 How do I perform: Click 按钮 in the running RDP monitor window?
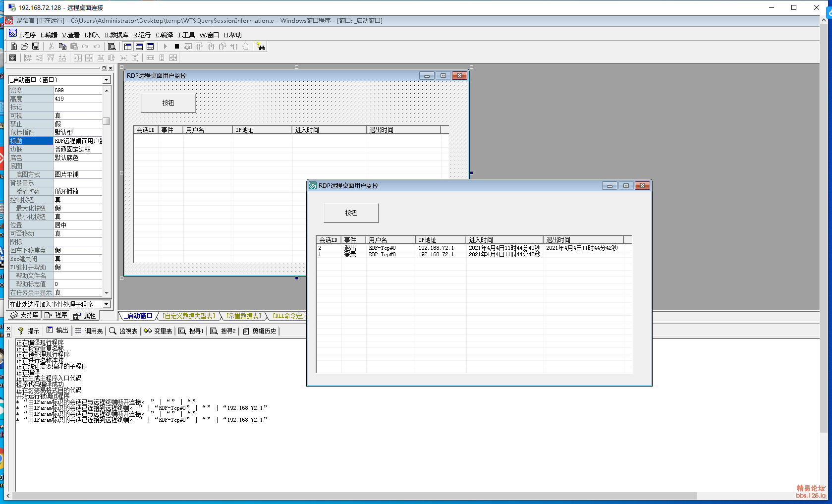[x=351, y=213]
